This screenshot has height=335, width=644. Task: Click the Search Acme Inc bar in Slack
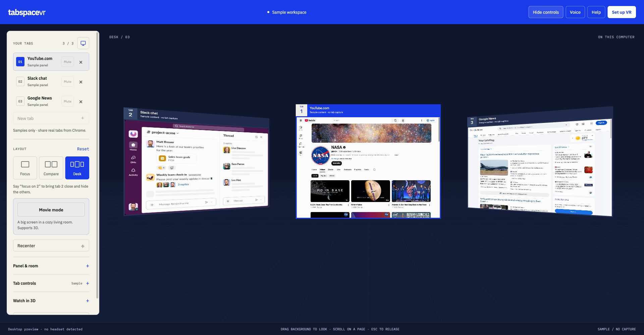click(x=208, y=127)
